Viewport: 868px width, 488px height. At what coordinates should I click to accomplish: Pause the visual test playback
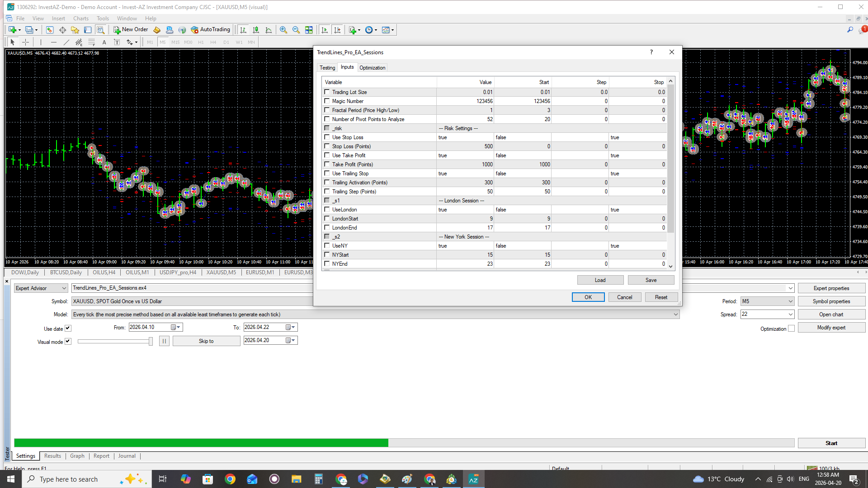click(164, 341)
